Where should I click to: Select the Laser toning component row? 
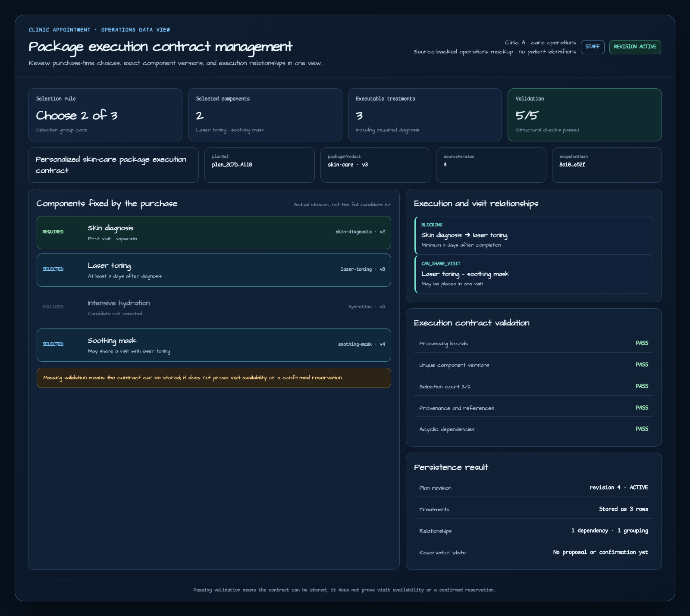click(x=214, y=270)
